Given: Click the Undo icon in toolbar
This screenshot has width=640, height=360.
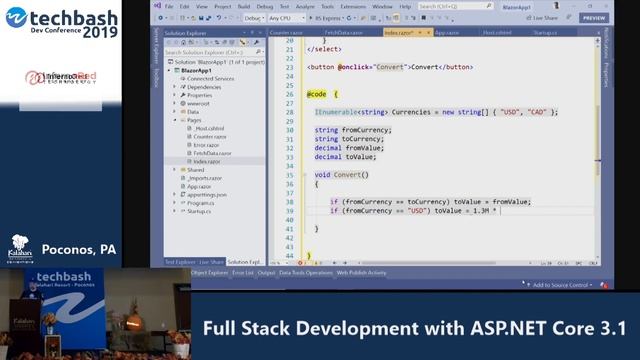Looking at the screenshot, I should pos(219,18).
